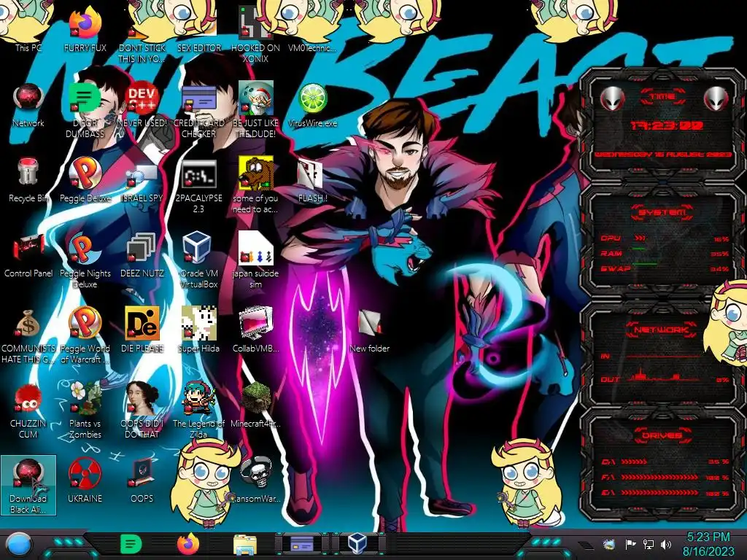Open the Network desktop shortcut

[x=28, y=105]
